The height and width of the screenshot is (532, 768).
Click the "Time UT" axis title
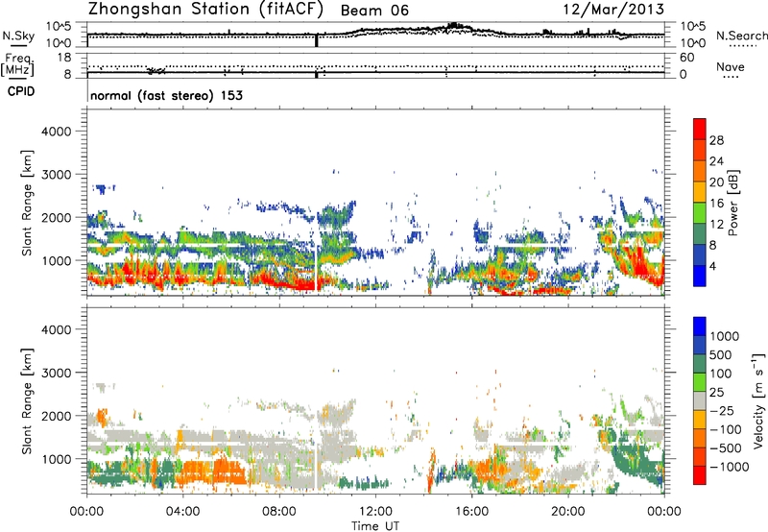click(375, 526)
